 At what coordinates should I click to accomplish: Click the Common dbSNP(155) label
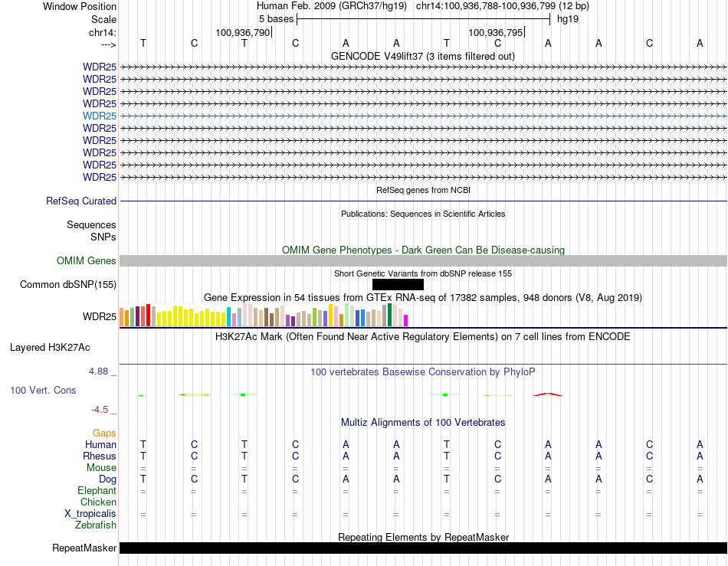coord(67,284)
